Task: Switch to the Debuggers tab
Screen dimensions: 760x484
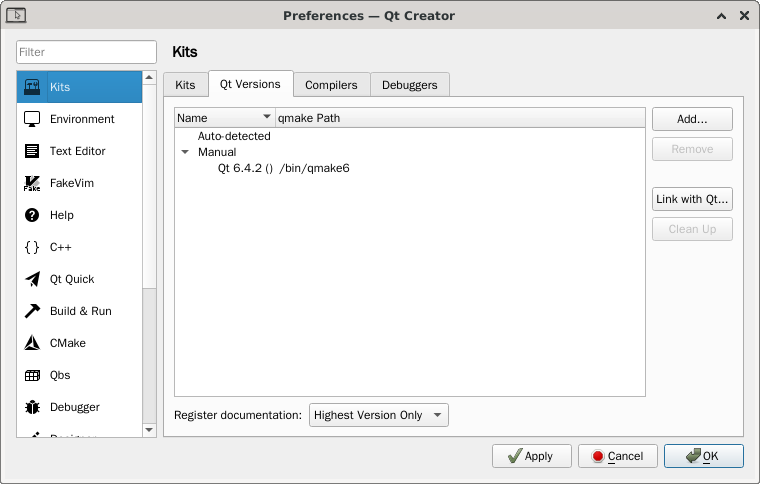Action: (410, 85)
